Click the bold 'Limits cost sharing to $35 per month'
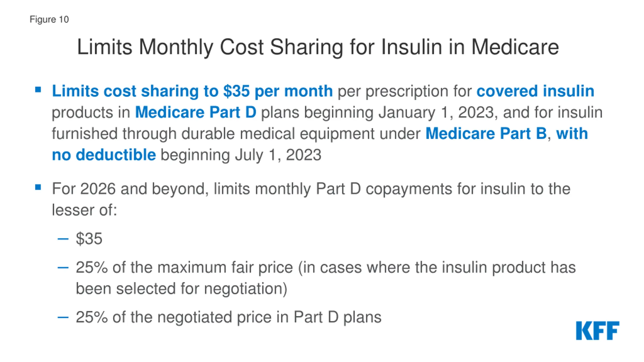 pyautogui.click(x=192, y=91)
